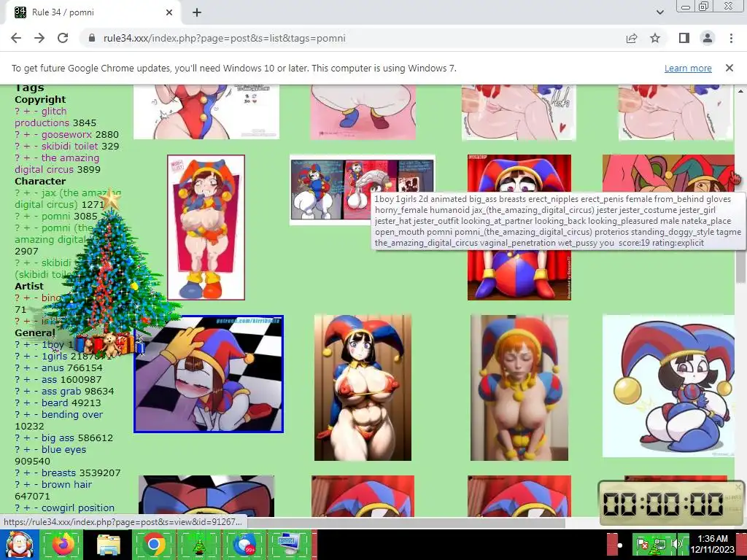Click '?' next to bending over tag

tap(18, 414)
